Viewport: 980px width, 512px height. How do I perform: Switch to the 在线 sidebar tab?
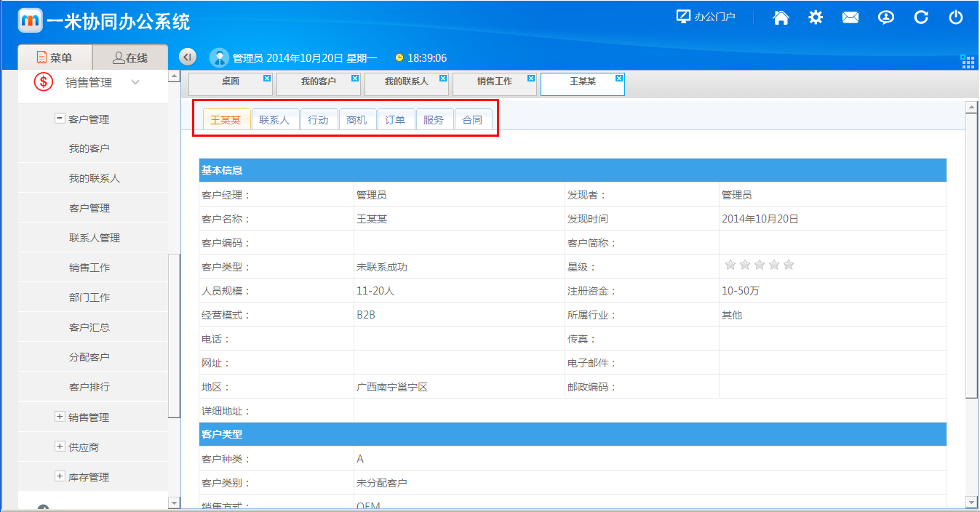[130, 57]
